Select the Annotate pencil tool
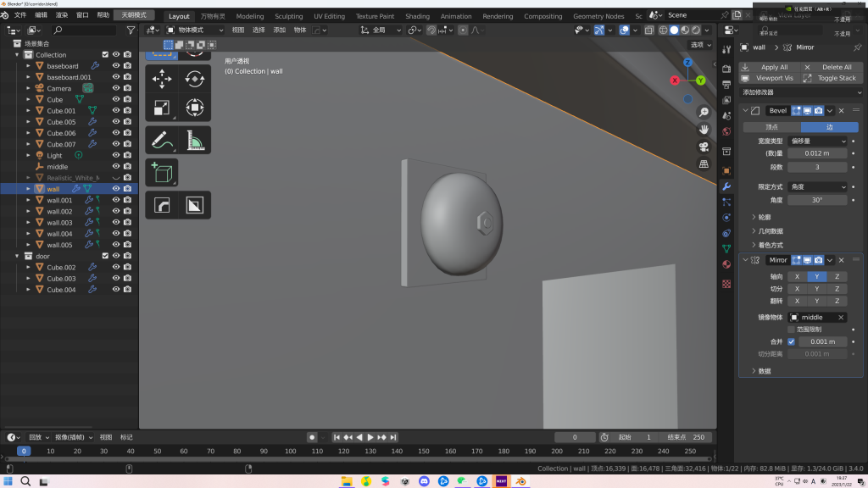This screenshot has height=488, width=868. (162, 140)
